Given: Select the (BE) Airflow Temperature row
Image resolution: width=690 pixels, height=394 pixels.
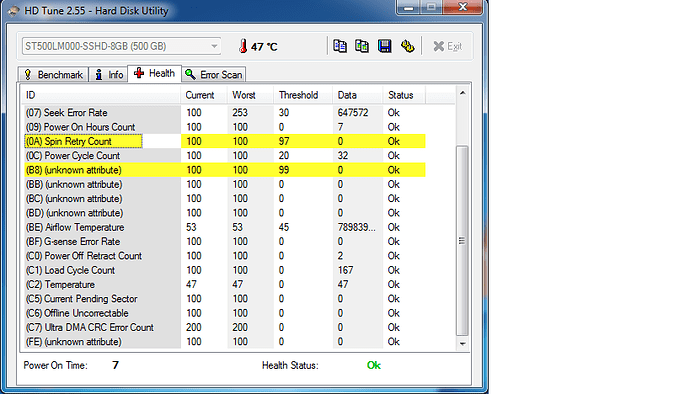Looking at the screenshot, I should pyautogui.click(x=224, y=227).
